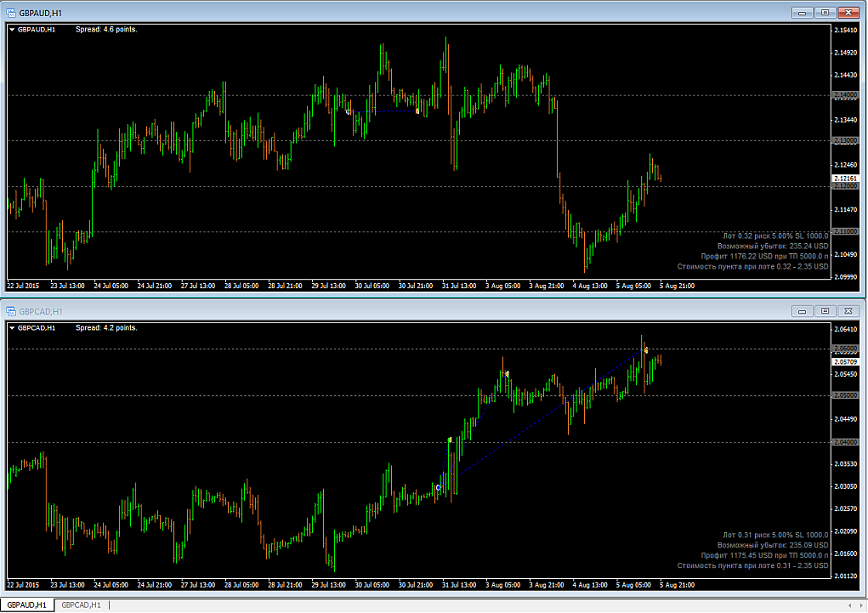Click '22 Jul 2015' on GBPAUD time axis
Screen dimensions: 868x613
23,286
